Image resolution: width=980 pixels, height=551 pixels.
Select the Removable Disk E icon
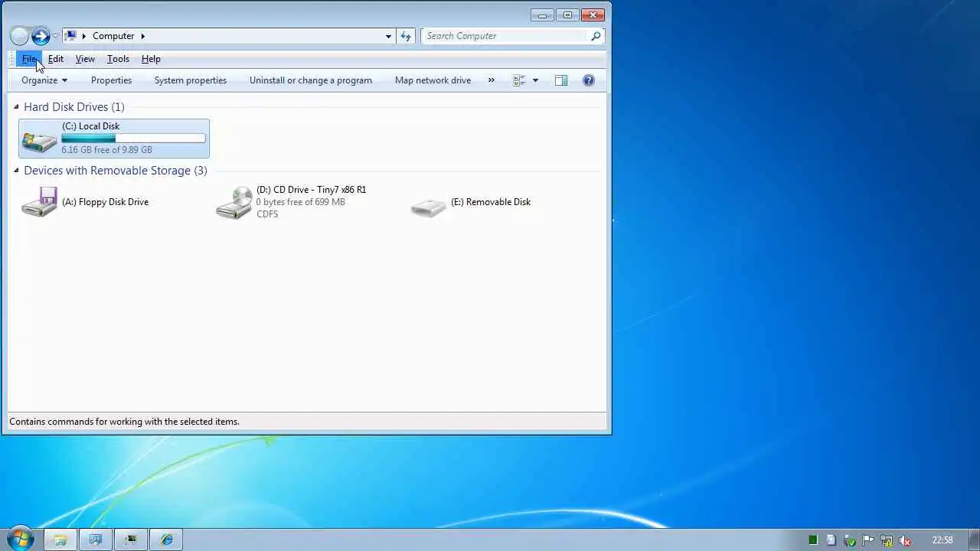click(x=428, y=207)
